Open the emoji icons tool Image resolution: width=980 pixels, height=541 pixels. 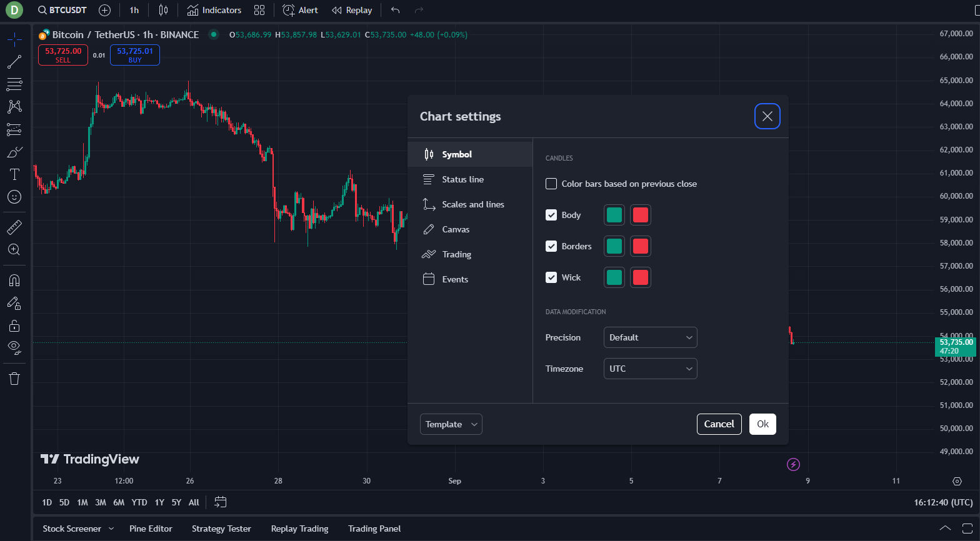coord(14,197)
